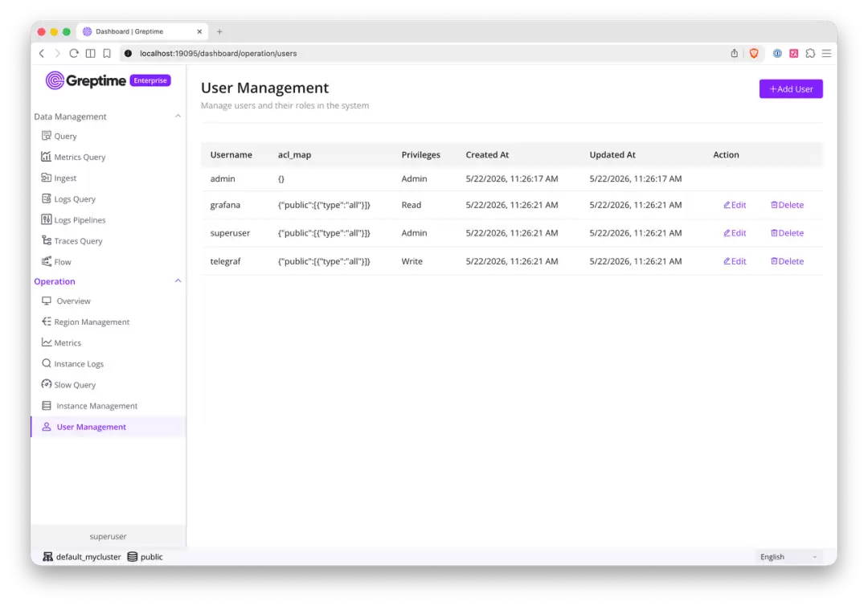
Task: Click the Add User button
Action: (x=791, y=89)
